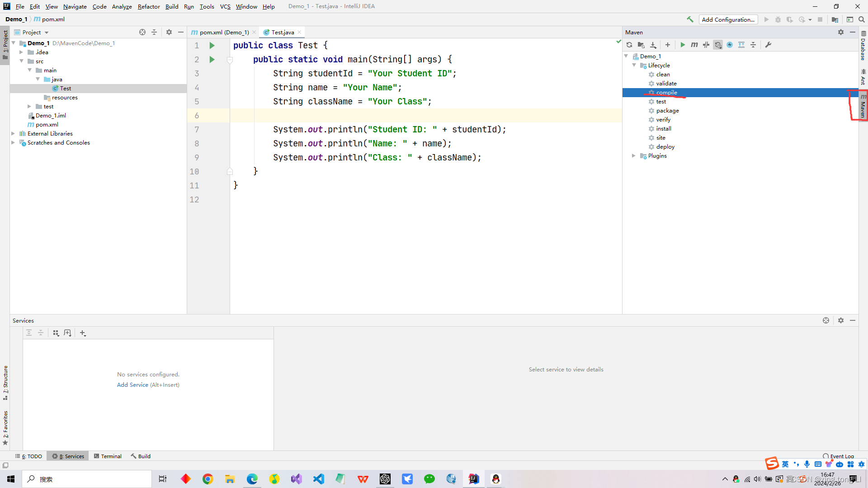868x488 pixels.
Task: Hide the Maven tool window
Action: 853,32
